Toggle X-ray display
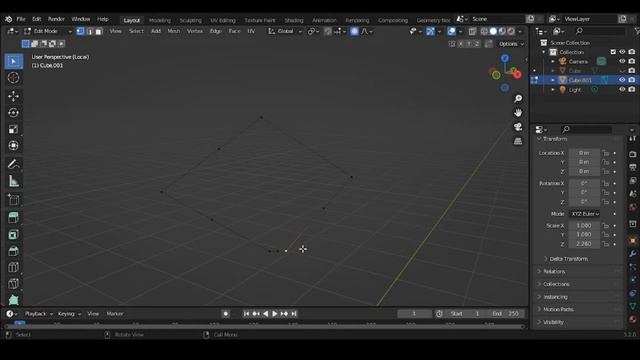Screen dimensions: 640x360 (x=472, y=31)
